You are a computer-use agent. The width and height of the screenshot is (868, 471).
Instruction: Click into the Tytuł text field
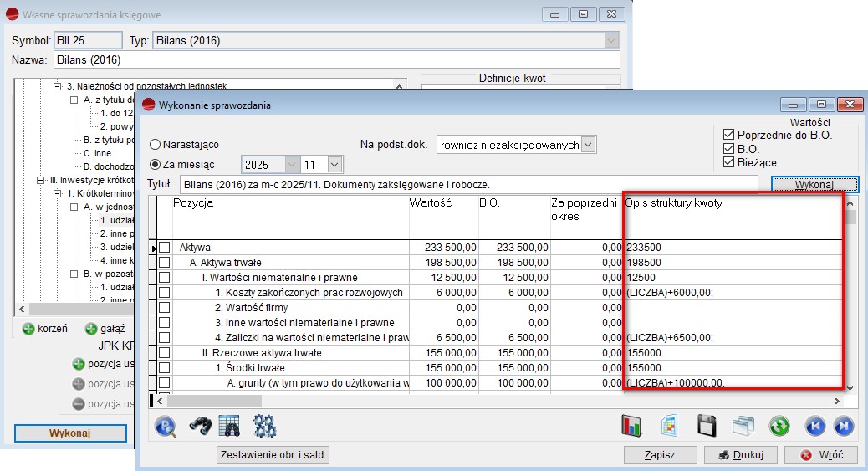[x=468, y=184]
